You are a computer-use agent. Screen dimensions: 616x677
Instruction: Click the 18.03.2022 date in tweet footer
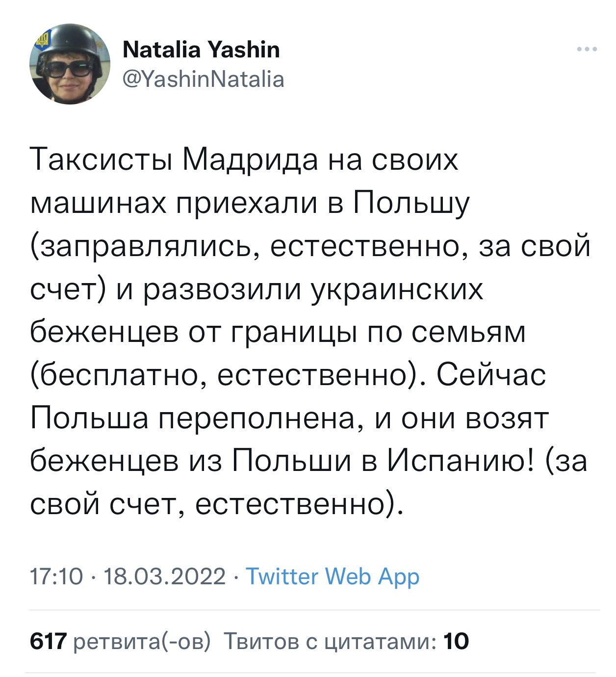pyautogui.click(x=165, y=576)
